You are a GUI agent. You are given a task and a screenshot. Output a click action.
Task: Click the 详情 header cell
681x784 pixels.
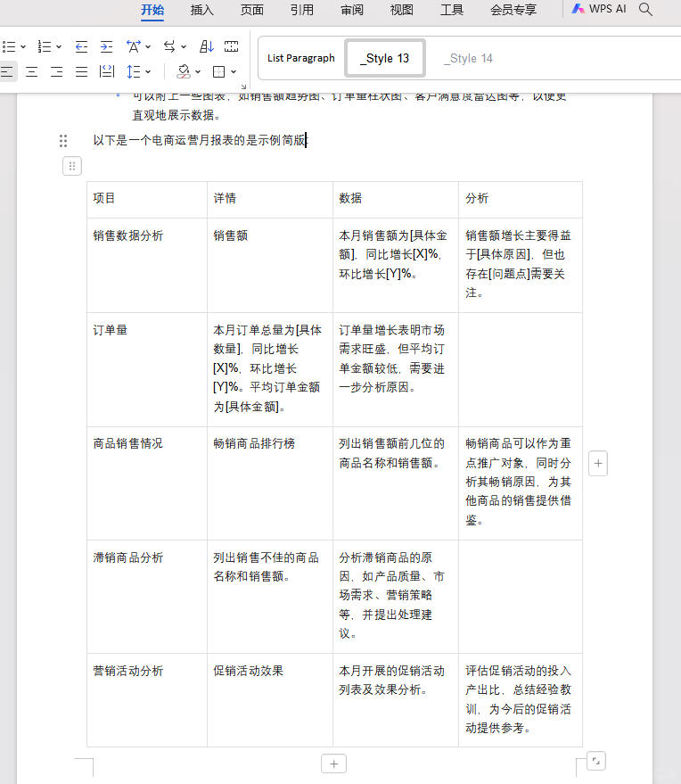(270, 199)
